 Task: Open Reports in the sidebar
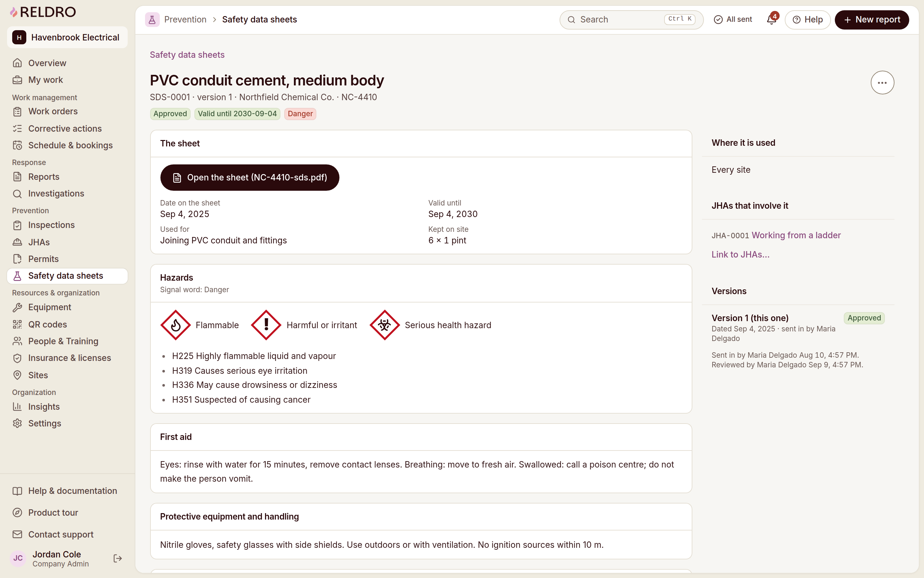click(x=67, y=177)
